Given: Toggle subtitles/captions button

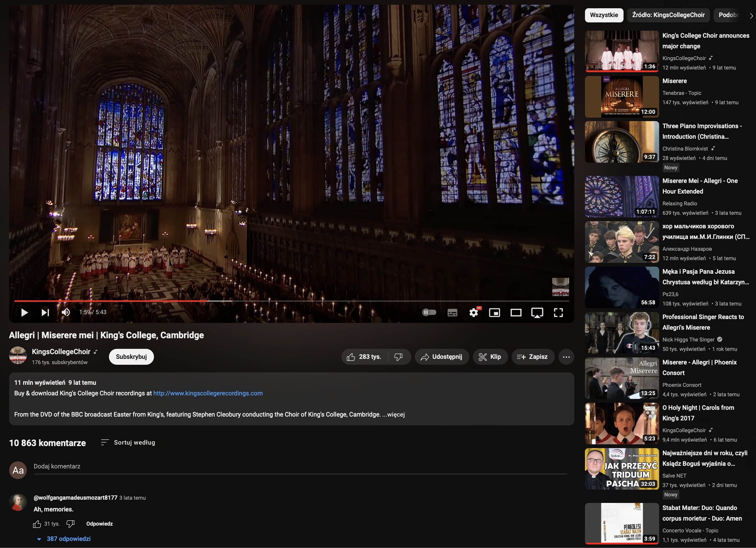Looking at the screenshot, I should point(452,313).
